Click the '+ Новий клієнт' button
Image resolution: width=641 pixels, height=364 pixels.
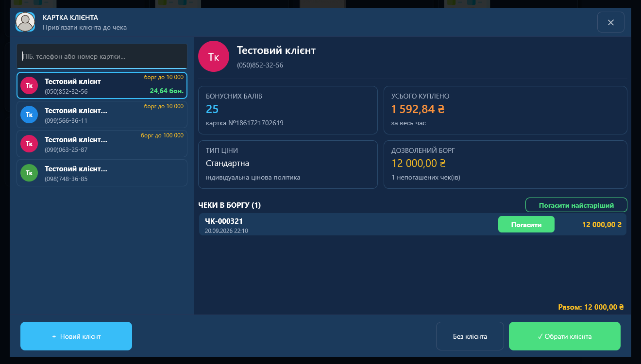click(x=76, y=336)
